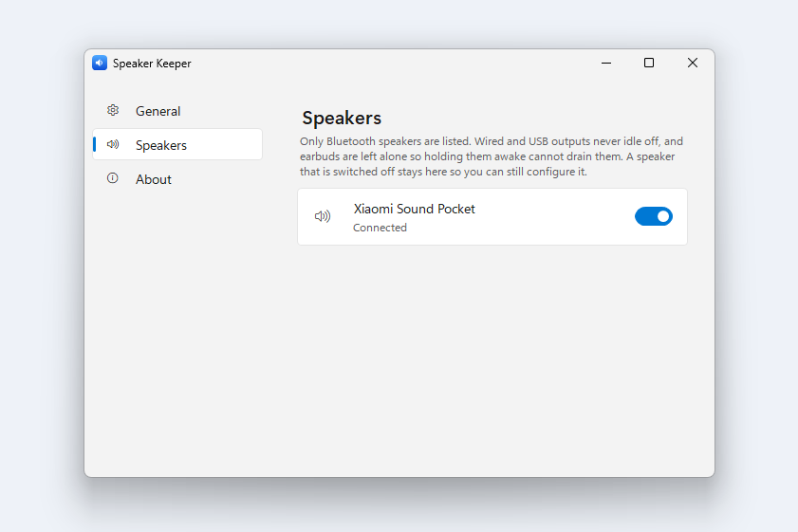Viewport: 798px width, 532px height.
Task: Click the info icon beside About
Action: (x=113, y=178)
